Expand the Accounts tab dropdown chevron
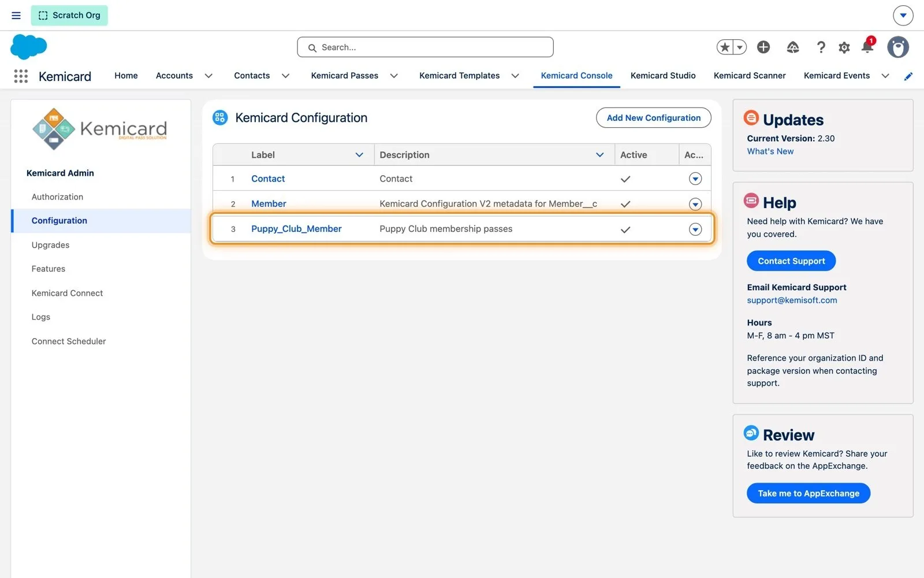Screen dimensions: 924x578 (x=208, y=76)
